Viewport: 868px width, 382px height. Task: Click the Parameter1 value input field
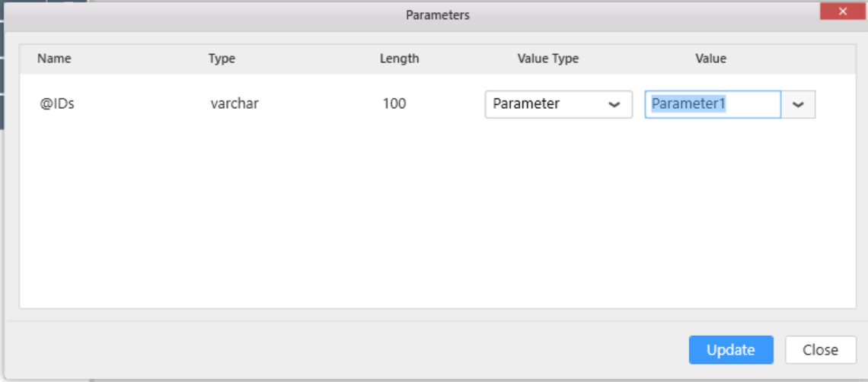(712, 104)
